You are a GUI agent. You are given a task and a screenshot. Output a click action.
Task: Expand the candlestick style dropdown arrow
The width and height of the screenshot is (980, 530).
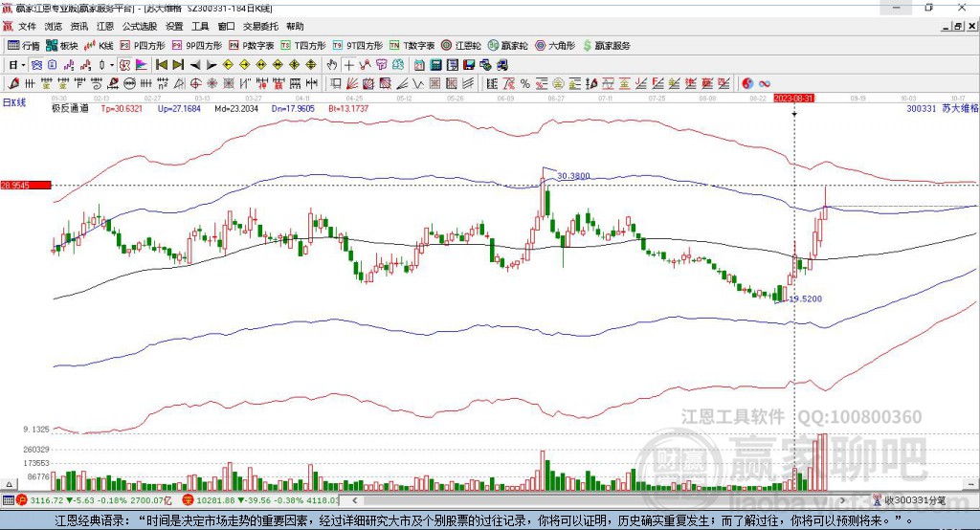(112, 64)
